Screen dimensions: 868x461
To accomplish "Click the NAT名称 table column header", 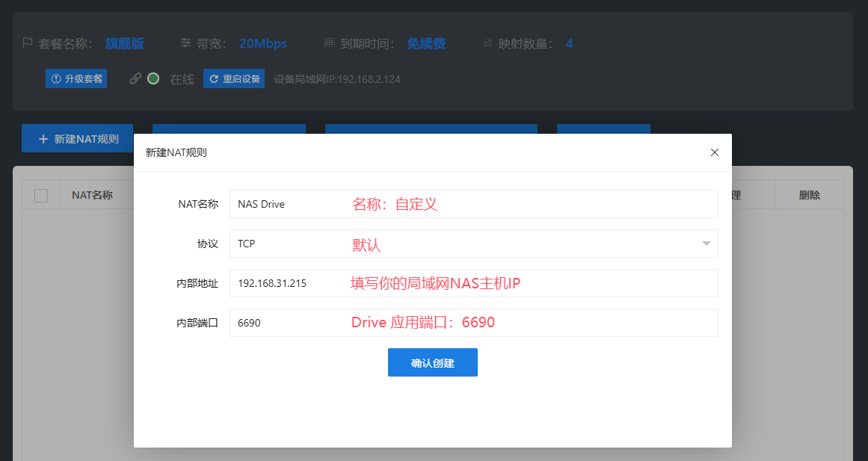I will (92, 196).
